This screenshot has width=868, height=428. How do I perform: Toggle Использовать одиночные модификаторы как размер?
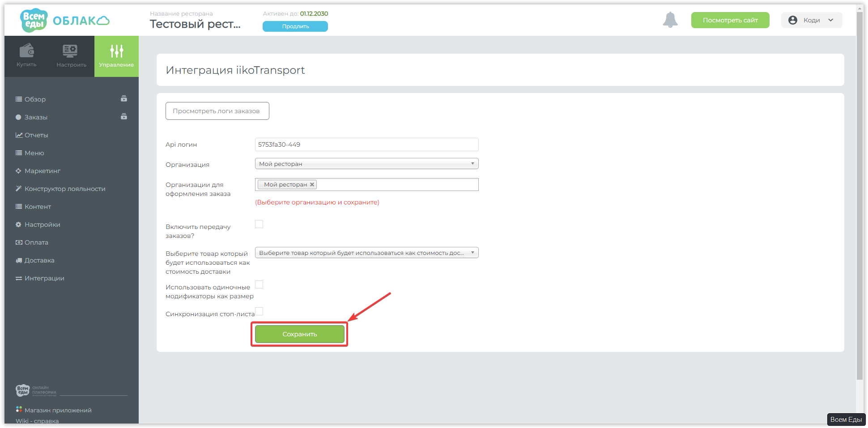tap(259, 284)
